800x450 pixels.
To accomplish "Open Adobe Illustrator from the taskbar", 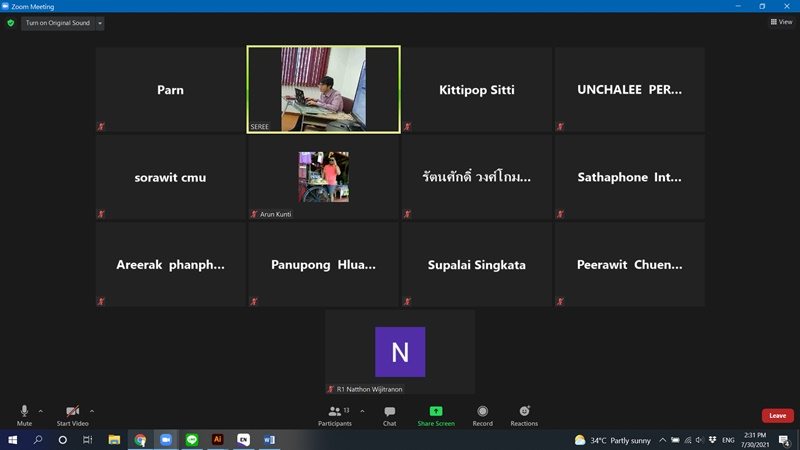I will click(217, 440).
